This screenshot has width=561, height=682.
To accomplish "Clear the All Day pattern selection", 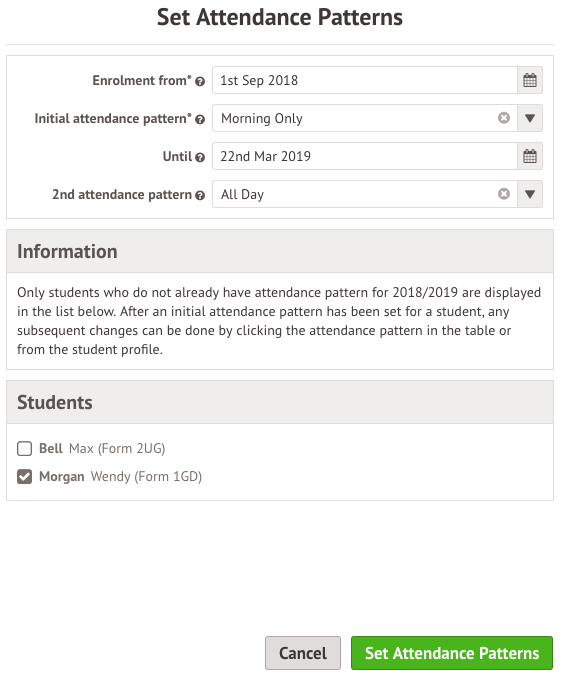I will click(x=504, y=194).
